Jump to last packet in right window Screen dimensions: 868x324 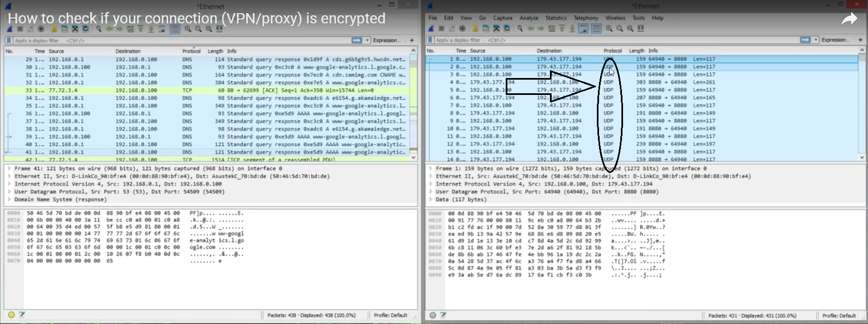tap(572, 28)
